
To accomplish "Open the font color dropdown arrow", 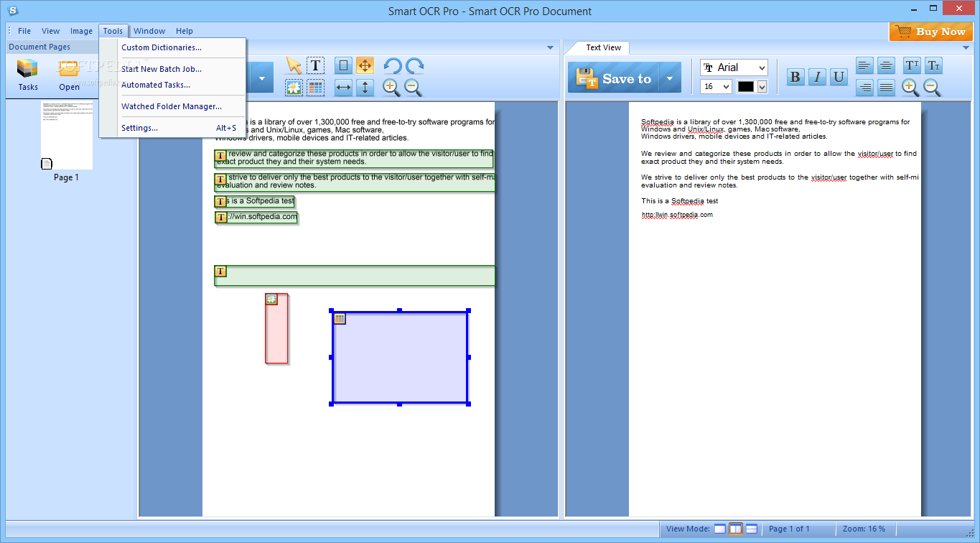I will (762, 87).
